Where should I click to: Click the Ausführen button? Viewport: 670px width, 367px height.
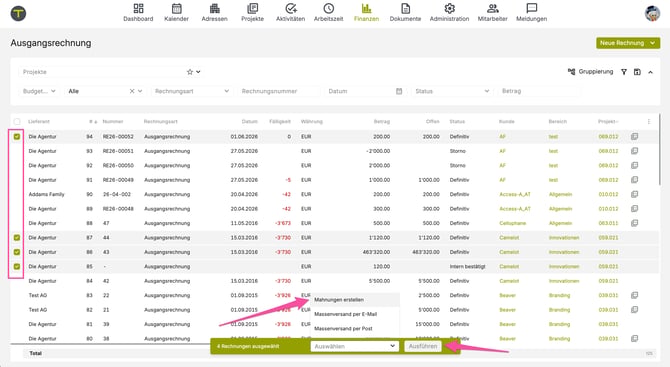(x=423, y=346)
